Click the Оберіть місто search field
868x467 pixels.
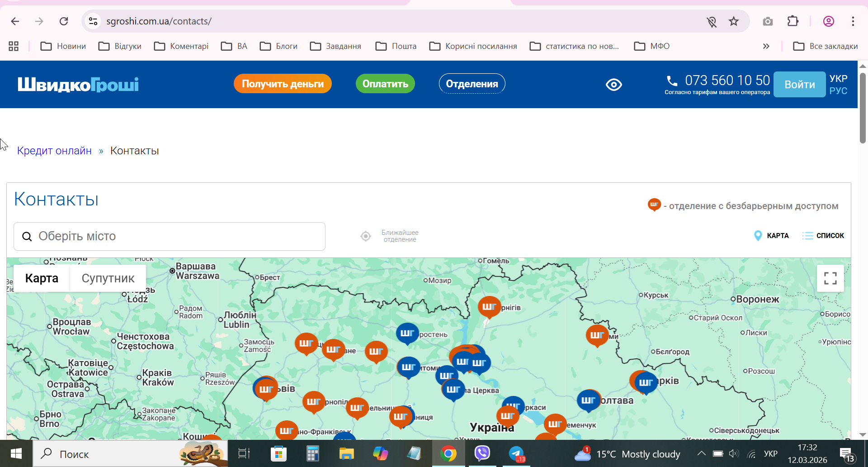tap(170, 236)
